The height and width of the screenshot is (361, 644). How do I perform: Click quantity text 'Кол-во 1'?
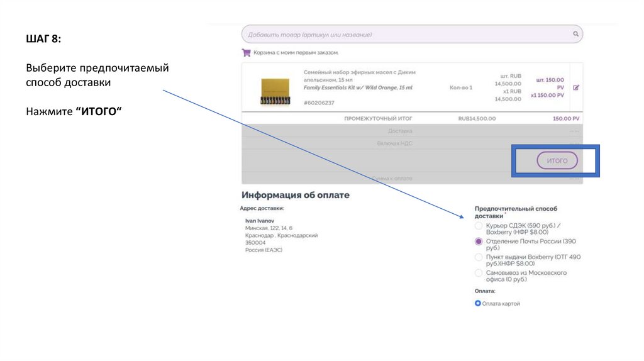pos(461,87)
